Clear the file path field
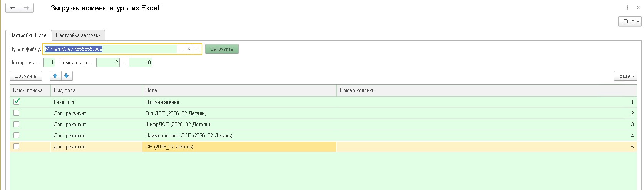This screenshot has height=190, width=644. 189,49
